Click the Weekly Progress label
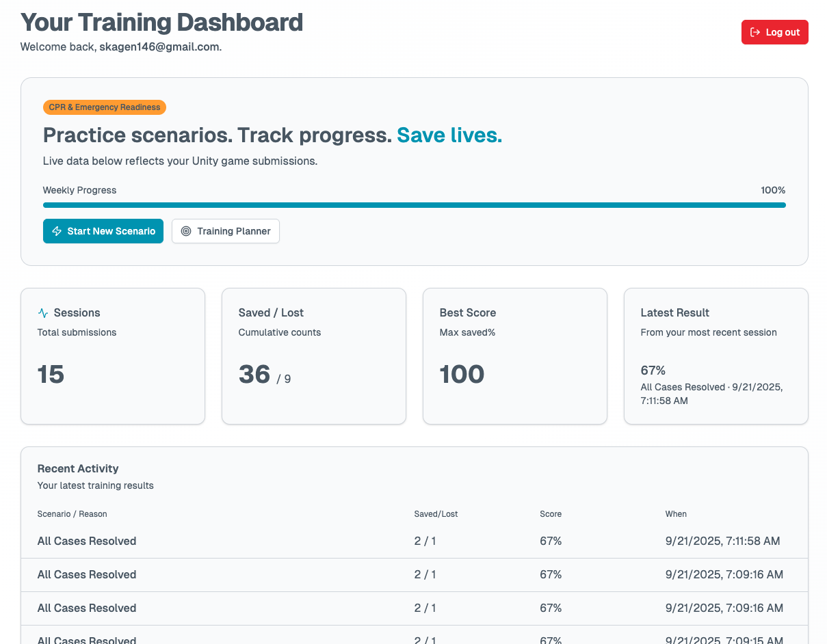 click(80, 190)
